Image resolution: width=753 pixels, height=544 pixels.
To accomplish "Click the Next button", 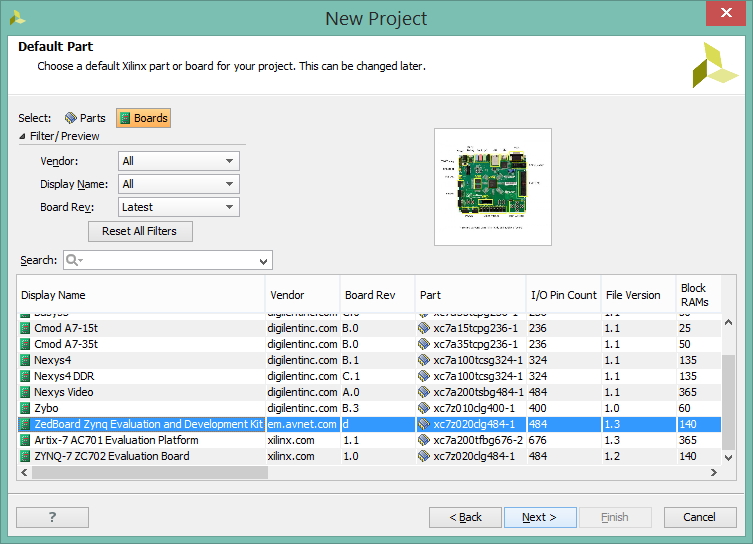I will coord(540,517).
